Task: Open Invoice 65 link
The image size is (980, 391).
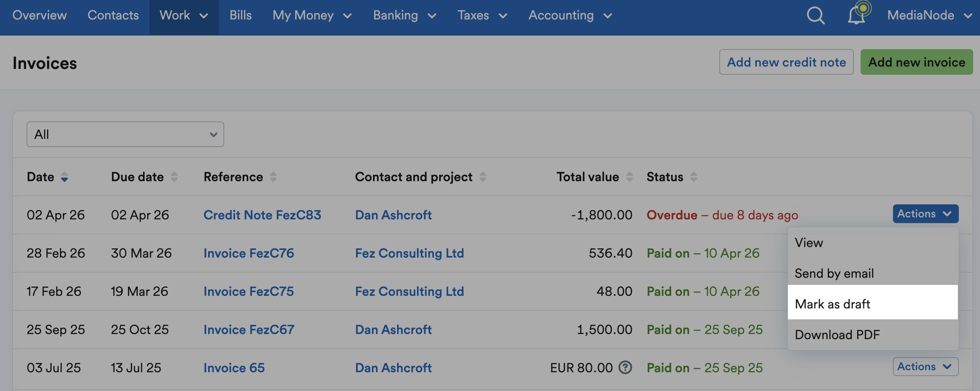Action: pyautogui.click(x=234, y=368)
